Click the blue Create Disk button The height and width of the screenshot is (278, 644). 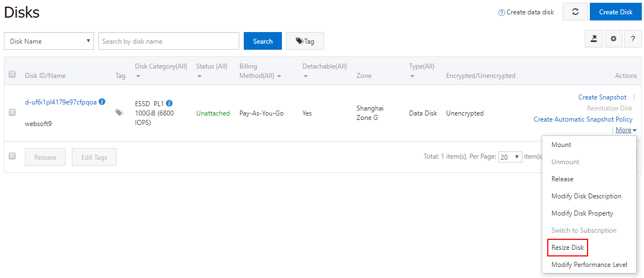tap(616, 12)
